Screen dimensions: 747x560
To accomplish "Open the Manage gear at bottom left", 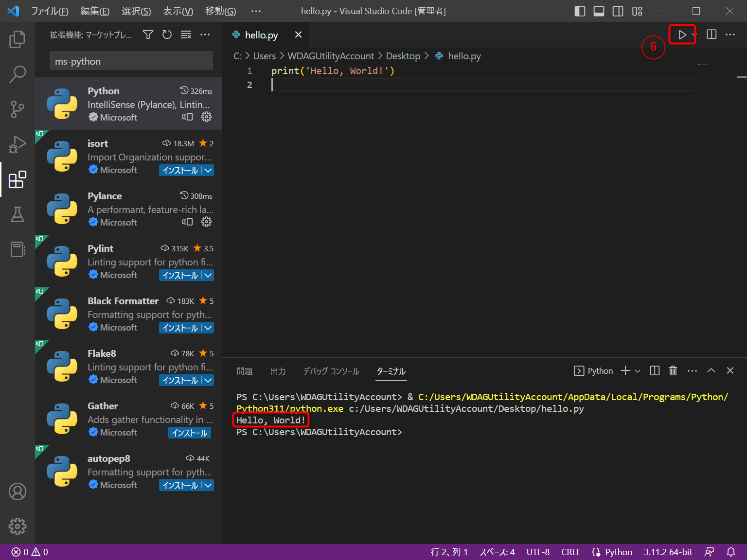I will (18, 526).
